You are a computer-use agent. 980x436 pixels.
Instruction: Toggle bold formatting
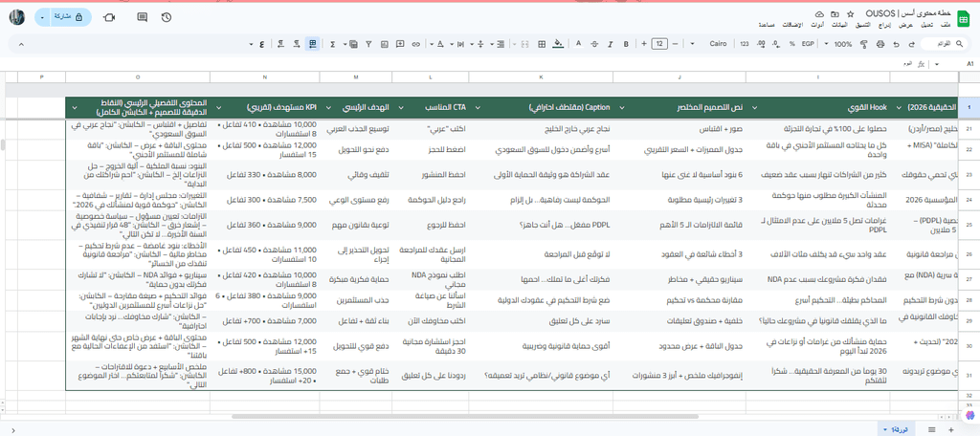pyautogui.click(x=626, y=44)
